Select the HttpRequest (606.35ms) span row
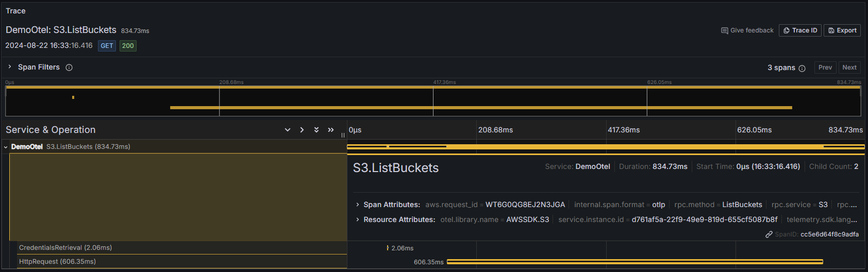 point(182,262)
